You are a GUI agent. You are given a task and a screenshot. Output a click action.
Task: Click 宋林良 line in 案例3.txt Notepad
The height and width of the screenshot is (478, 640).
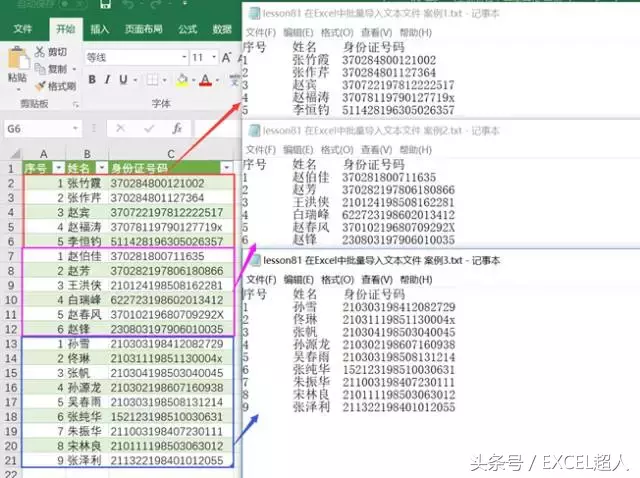(349, 395)
